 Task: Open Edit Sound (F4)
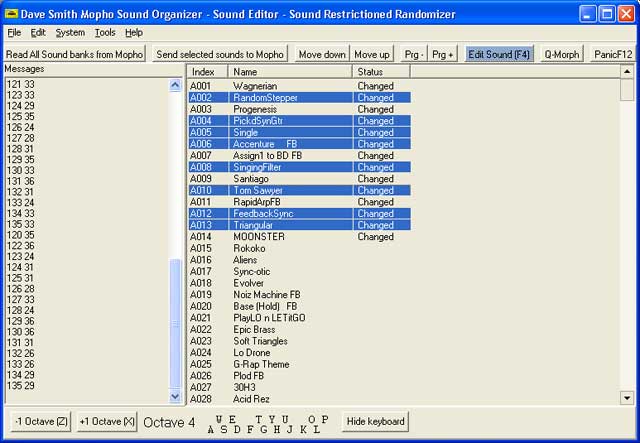click(499, 54)
